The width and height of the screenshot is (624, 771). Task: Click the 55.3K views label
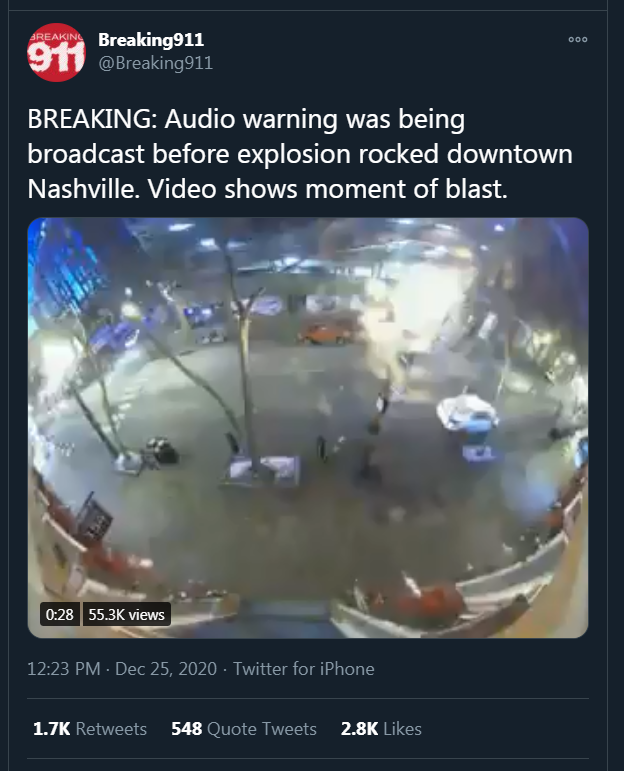tap(126, 614)
